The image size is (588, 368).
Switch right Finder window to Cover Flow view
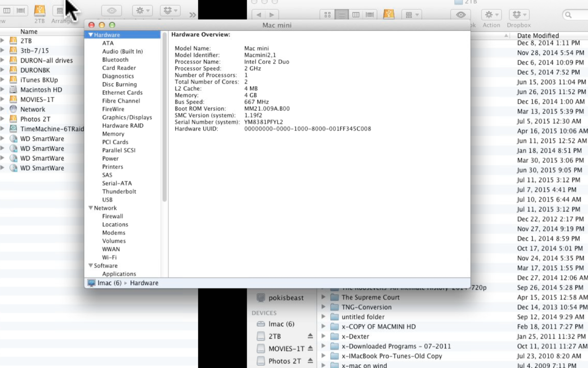click(x=370, y=15)
